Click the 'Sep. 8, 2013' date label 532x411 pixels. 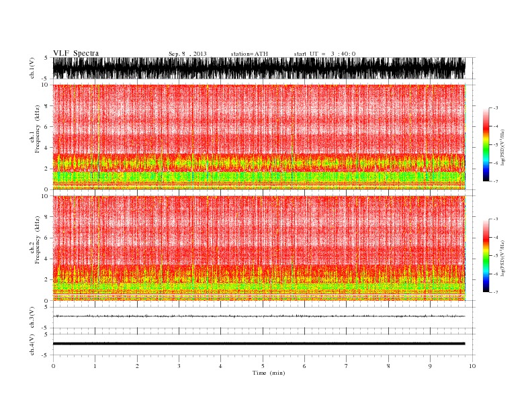click(x=187, y=54)
